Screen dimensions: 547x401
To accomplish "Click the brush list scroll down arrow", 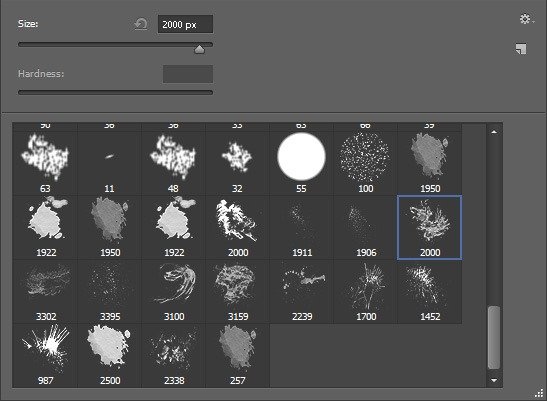I will click(494, 380).
